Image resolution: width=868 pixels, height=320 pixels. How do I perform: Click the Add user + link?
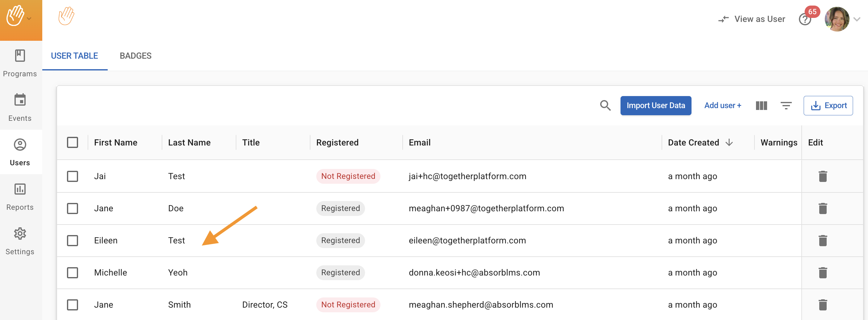pos(722,106)
